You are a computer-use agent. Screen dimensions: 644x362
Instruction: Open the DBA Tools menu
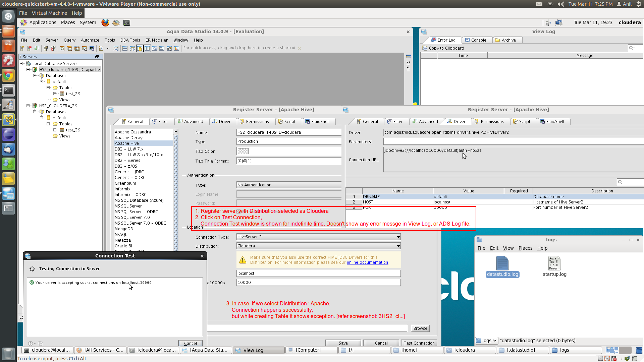[x=130, y=40]
